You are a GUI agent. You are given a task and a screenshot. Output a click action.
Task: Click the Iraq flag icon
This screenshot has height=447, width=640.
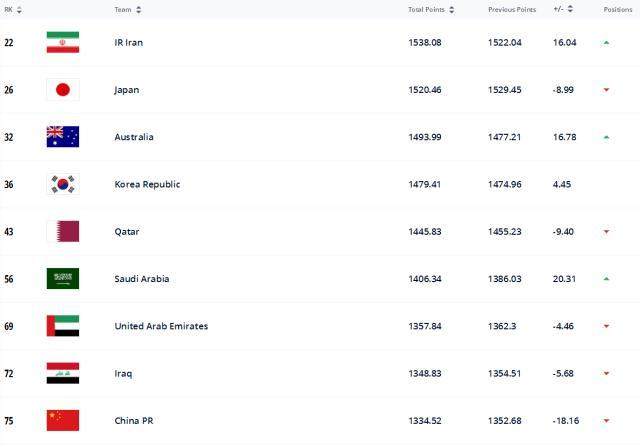62,373
